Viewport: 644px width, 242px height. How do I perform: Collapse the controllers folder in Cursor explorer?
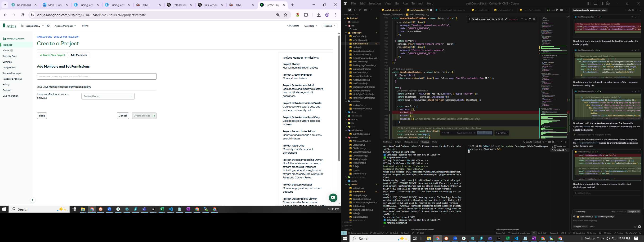pyautogui.click(x=346, y=33)
